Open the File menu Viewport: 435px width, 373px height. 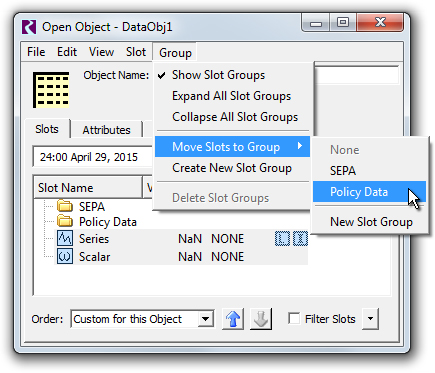(36, 52)
